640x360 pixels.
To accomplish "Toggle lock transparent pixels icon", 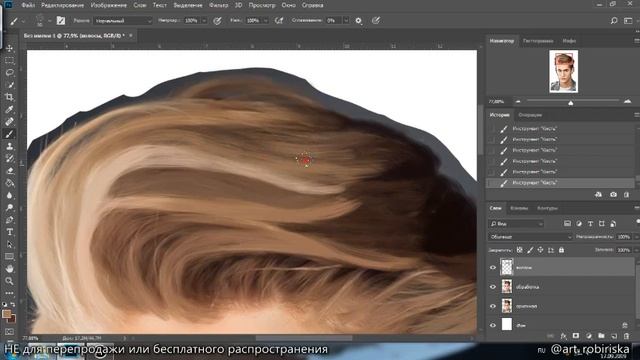I will click(x=519, y=250).
